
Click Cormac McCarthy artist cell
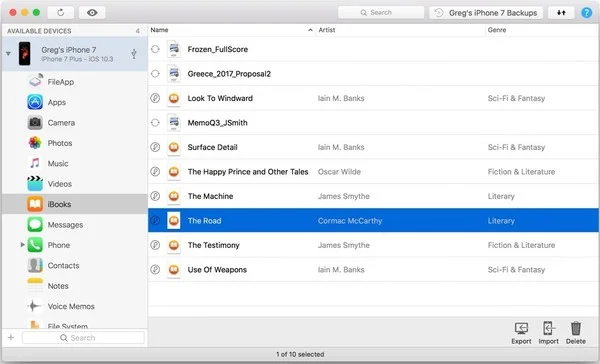[x=350, y=221]
